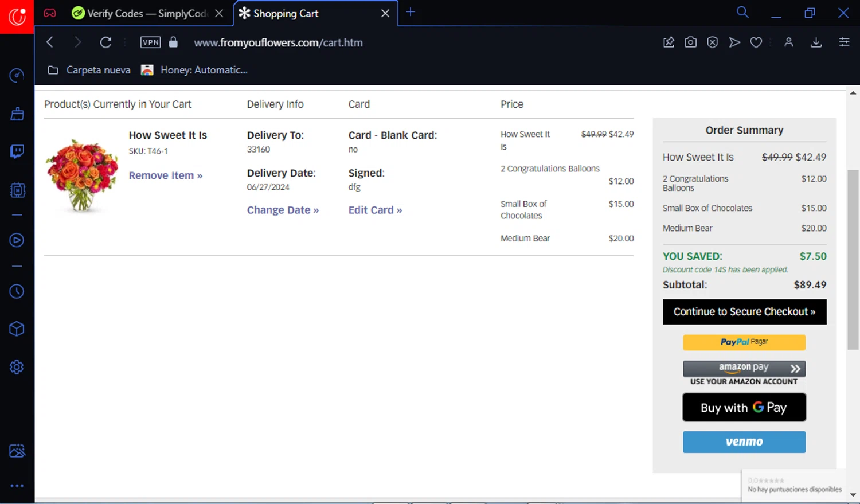Search tabs with magnifier icon

click(x=742, y=13)
